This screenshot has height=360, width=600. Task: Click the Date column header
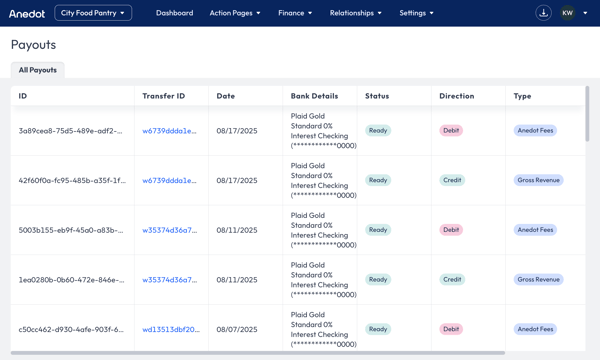[225, 96]
